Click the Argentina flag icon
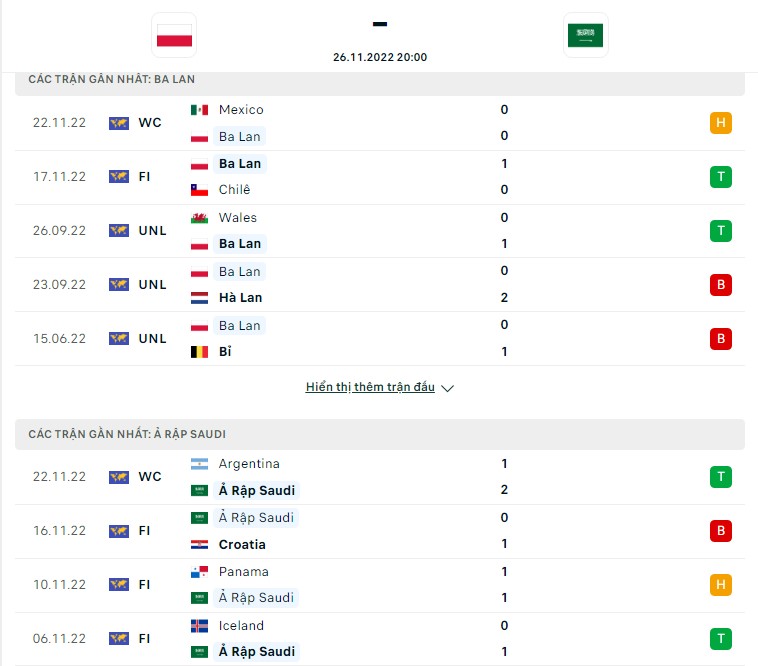 (x=199, y=464)
